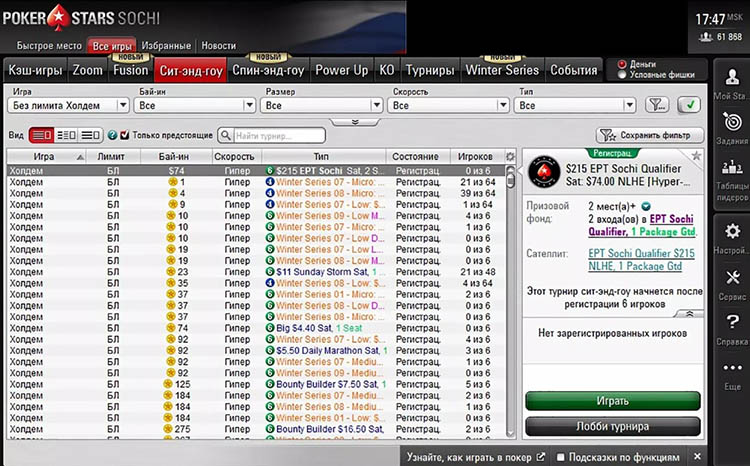Click the PokerStars tournament logo icon
Screen dimensions: 750x466
coord(544,172)
